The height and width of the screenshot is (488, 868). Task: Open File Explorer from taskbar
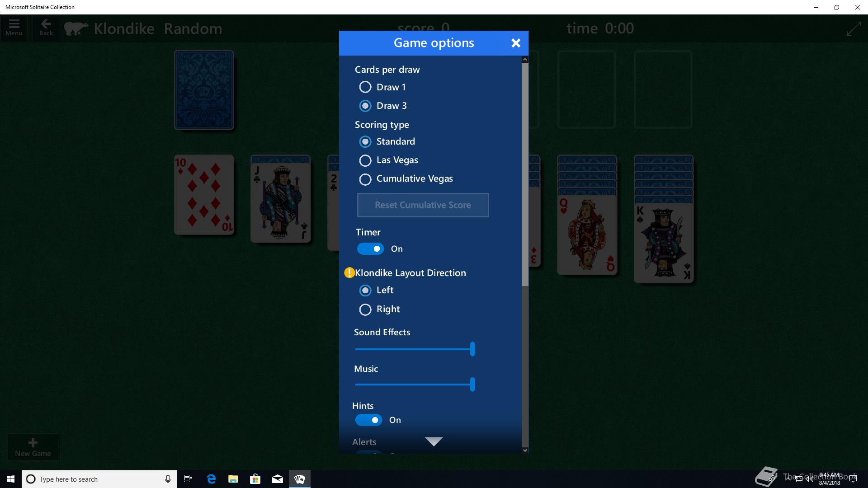pos(233,479)
